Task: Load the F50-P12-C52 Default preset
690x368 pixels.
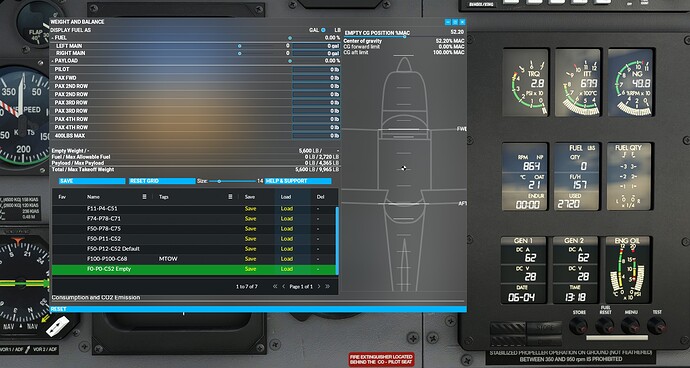Action: [287, 249]
